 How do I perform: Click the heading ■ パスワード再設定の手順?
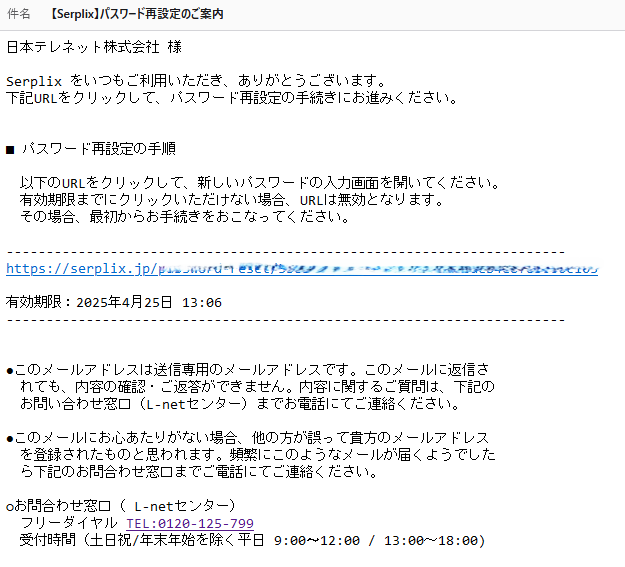[x=90, y=149]
